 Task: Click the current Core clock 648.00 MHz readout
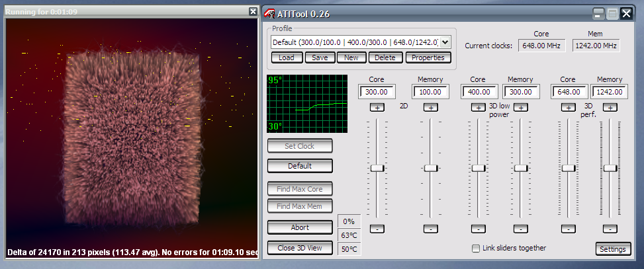pos(541,46)
